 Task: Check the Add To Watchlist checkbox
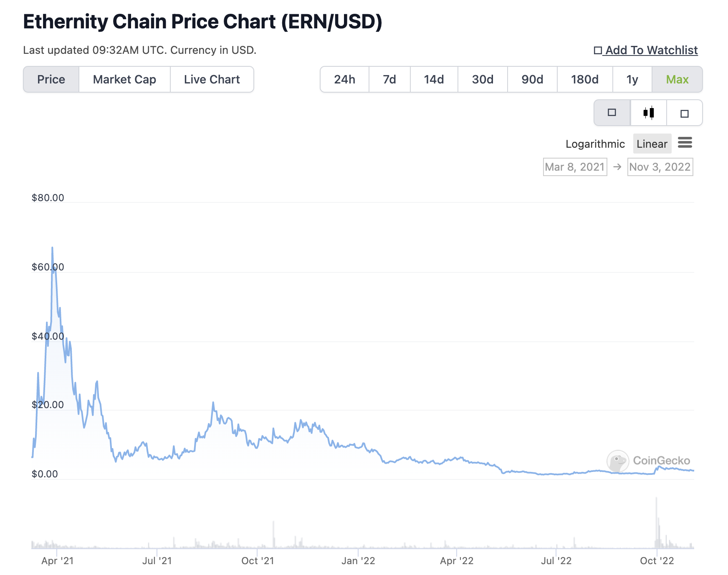point(598,50)
